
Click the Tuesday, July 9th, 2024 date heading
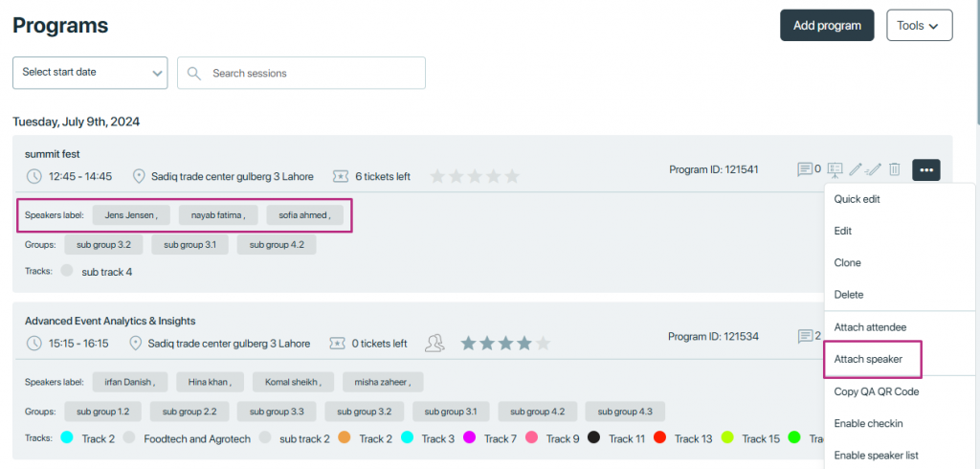(77, 122)
